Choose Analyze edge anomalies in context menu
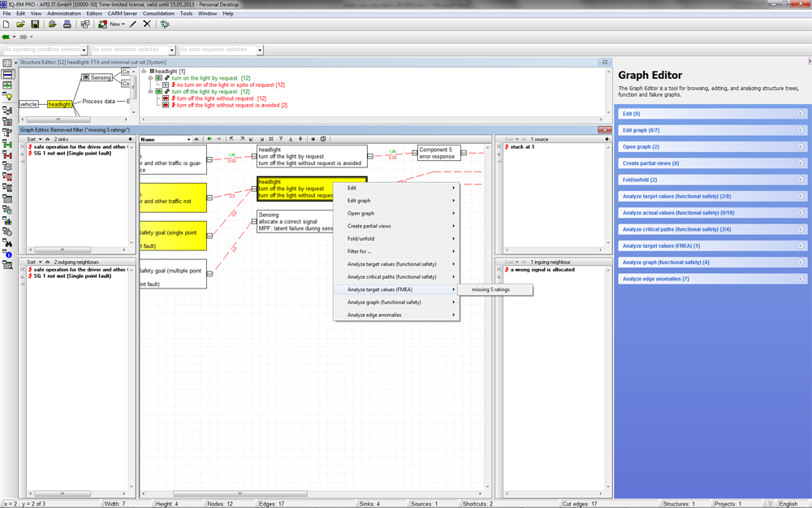Screen dimensions: 812x508 pyautogui.click(x=396, y=315)
